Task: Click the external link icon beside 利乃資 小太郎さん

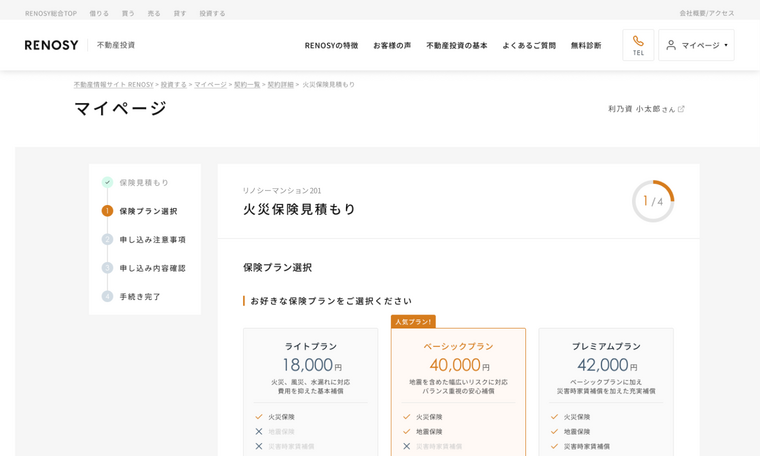Action: (x=681, y=109)
